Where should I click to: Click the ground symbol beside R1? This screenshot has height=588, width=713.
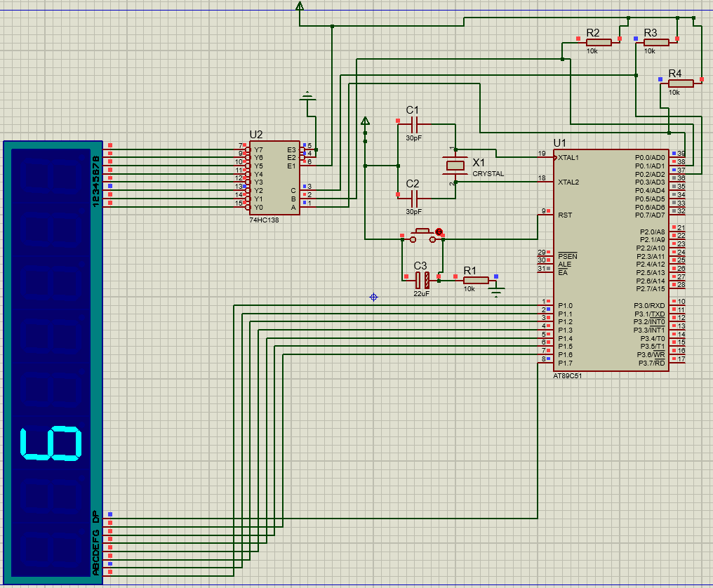[497, 291]
